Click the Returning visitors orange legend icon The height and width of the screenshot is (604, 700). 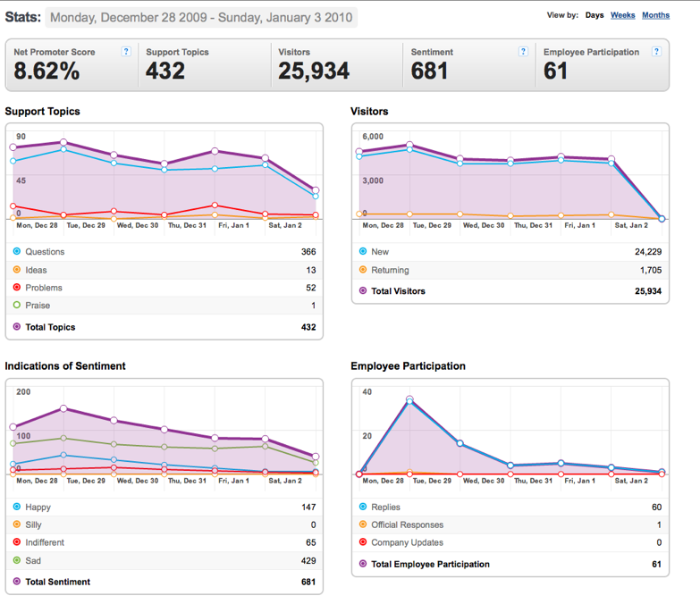coord(362,270)
